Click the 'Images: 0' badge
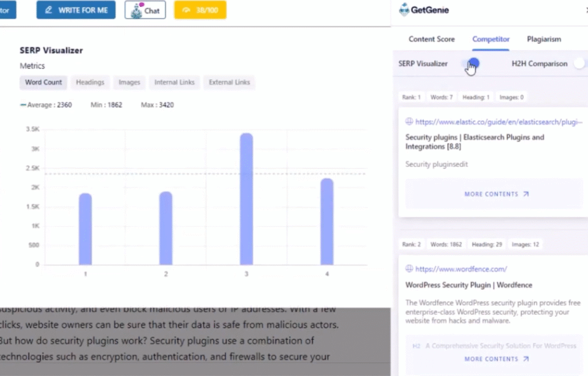The height and width of the screenshot is (376, 588). (x=512, y=97)
